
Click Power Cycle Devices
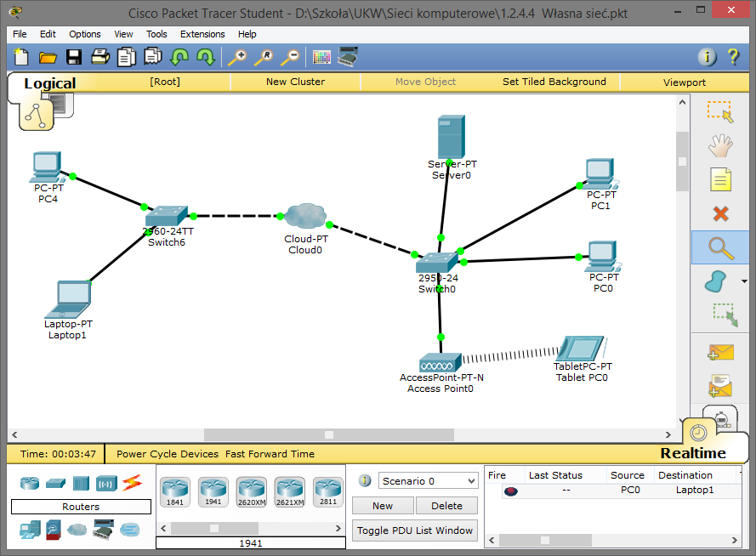[x=168, y=453]
